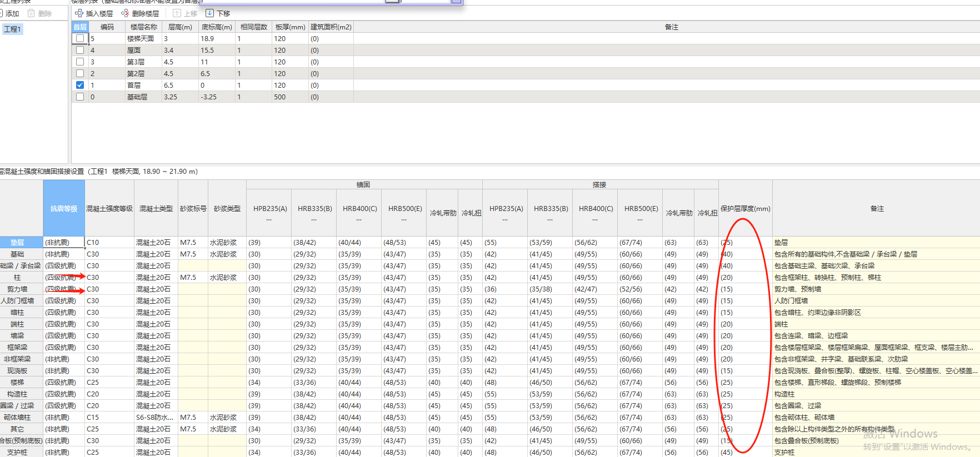Click the 18.9 bottom elevation cell
The image size is (980, 457).
[x=217, y=38]
